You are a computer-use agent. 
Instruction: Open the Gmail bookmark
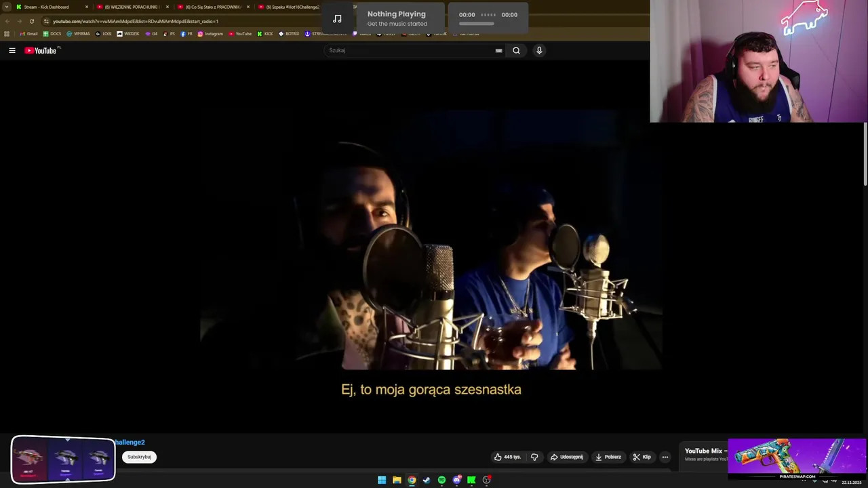28,34
